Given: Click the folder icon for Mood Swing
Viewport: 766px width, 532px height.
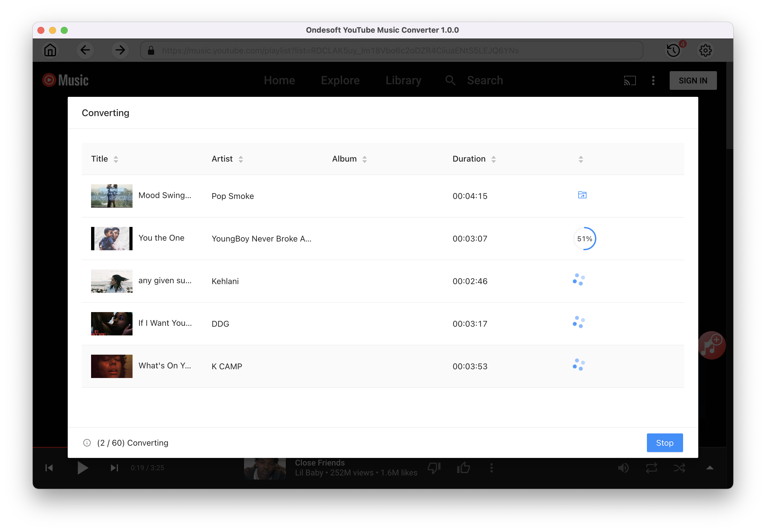Looking at the screenshot, I should [x=582, y=195].
